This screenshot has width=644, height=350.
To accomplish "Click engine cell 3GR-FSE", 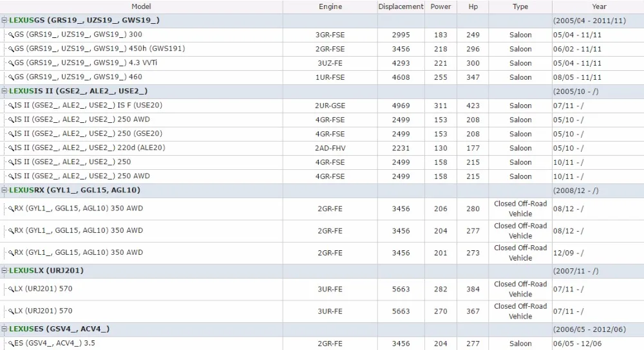I will pyautogui.click(x=330, y=35).
